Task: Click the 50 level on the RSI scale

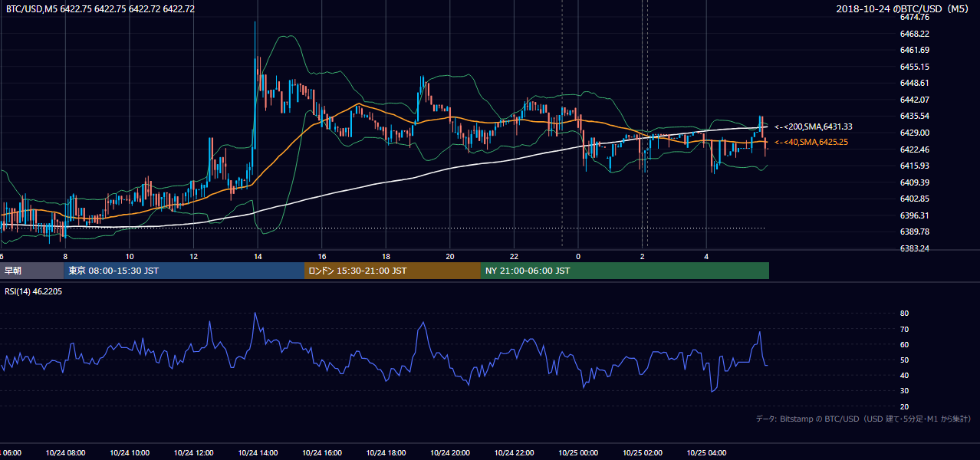Action: click(x=904, y=360)
